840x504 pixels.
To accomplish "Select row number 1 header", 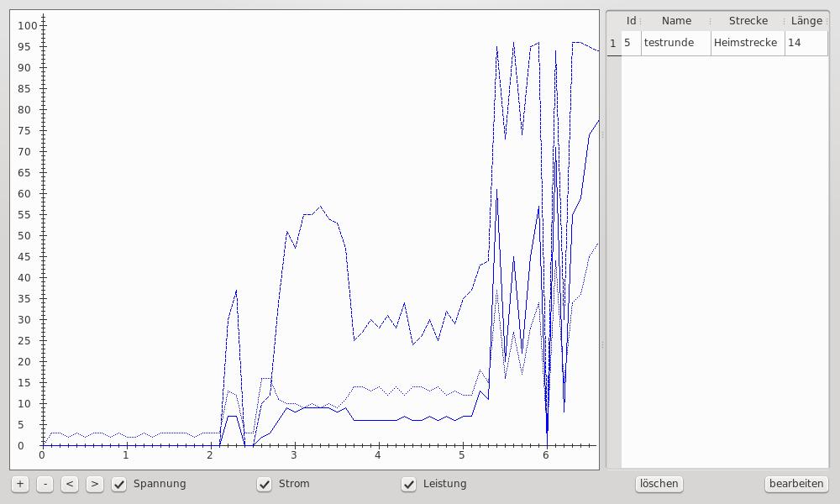I will click(613, 43).
